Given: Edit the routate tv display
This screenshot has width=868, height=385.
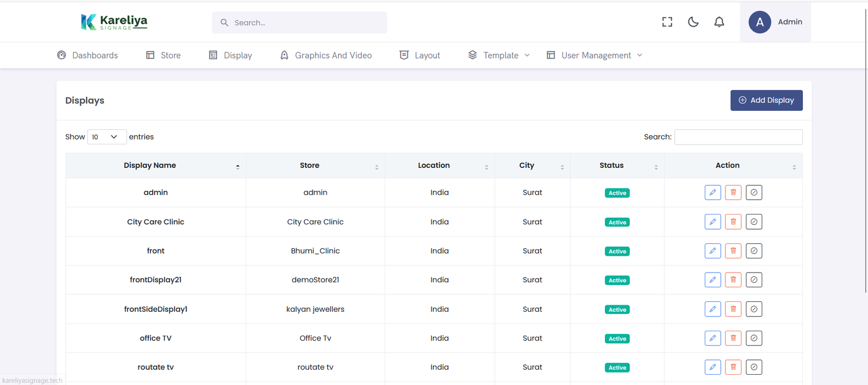Looking at the screenshot, I should tap(713, 367).
